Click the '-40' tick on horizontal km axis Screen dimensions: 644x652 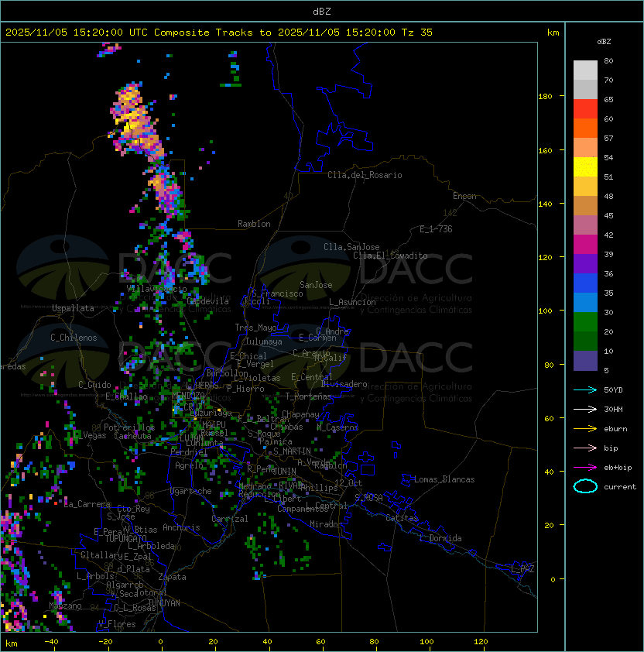(x=51, y=642)
